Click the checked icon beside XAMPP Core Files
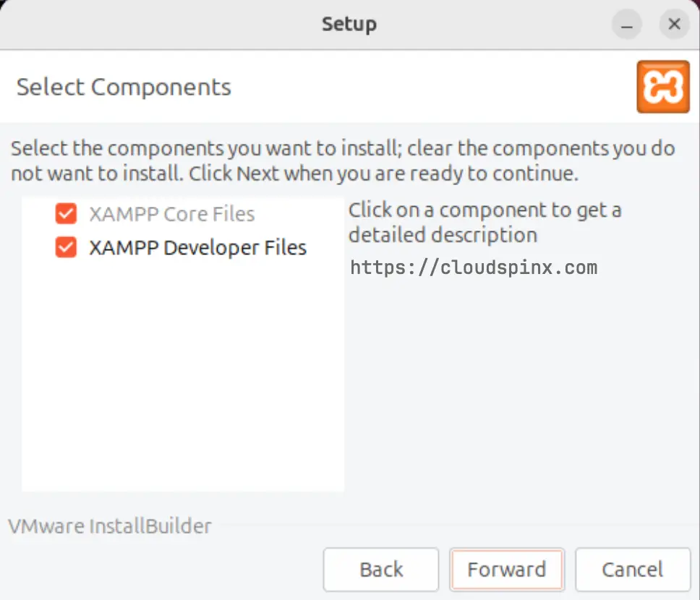The image size is (700, 600). (66, 213)
